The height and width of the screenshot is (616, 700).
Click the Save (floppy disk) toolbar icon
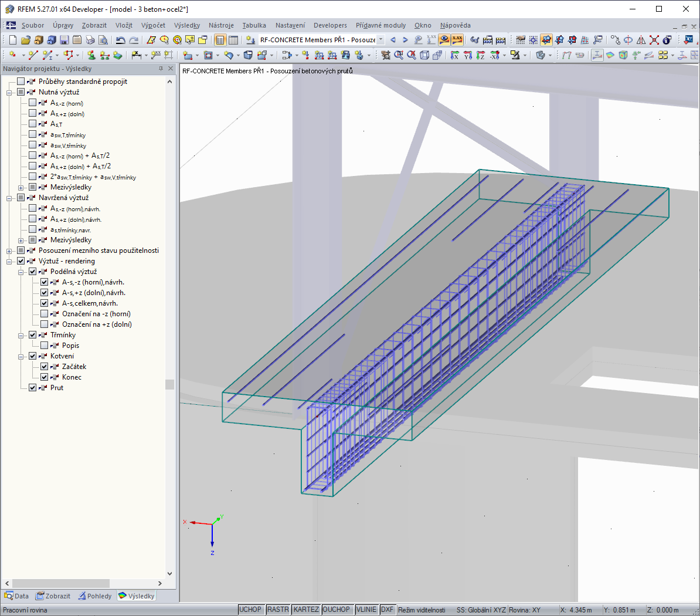tap(64, 40)
